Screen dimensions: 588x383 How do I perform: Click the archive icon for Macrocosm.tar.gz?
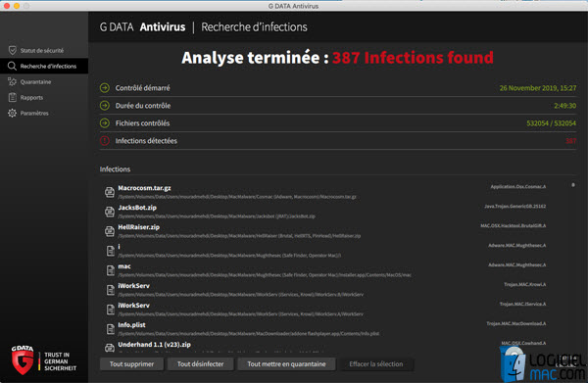coord(110,192)
